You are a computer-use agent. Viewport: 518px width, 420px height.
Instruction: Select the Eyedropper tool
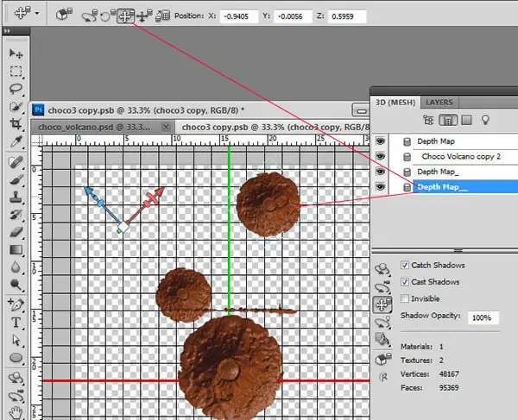tap(16, 141)
